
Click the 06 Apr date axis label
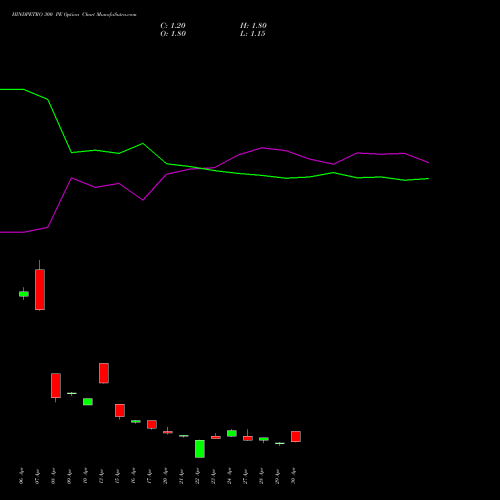click(22, 476)
